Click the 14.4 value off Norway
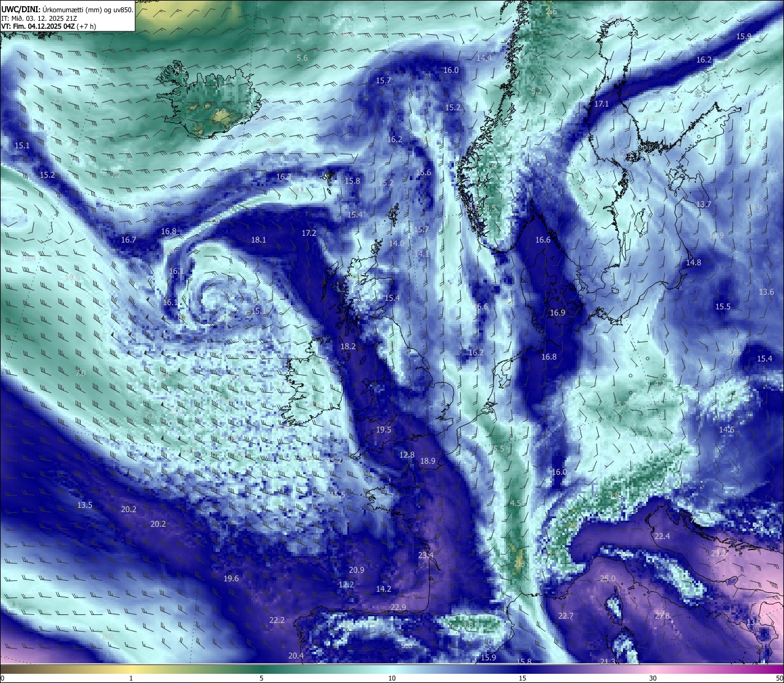The image size is (784, 683). click(x=484, y=58)
